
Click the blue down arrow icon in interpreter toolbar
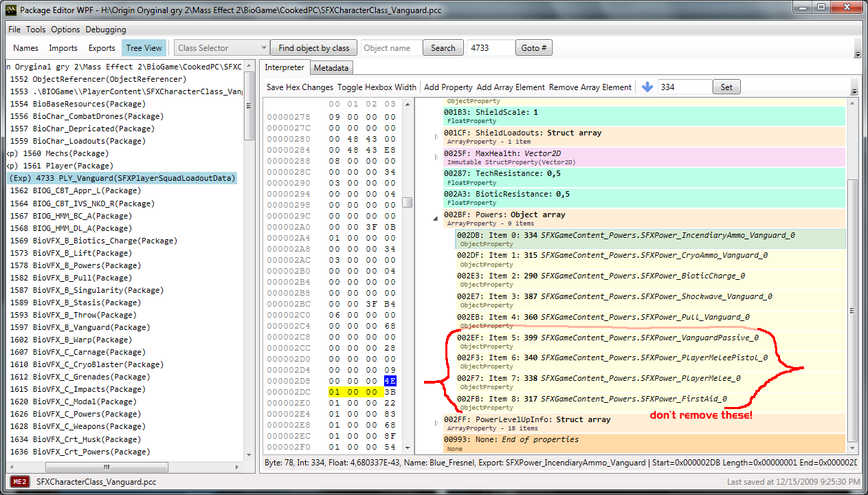click(x=647, y=87)
